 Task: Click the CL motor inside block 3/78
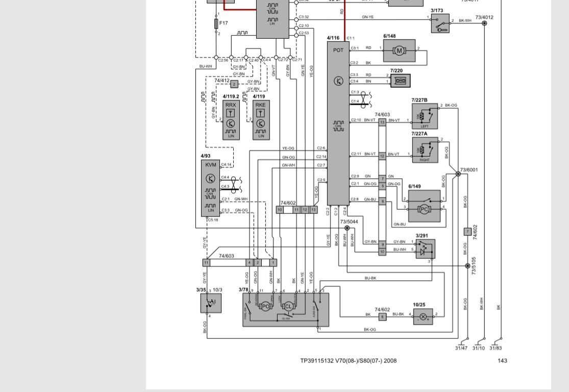(x=288, y=306)
